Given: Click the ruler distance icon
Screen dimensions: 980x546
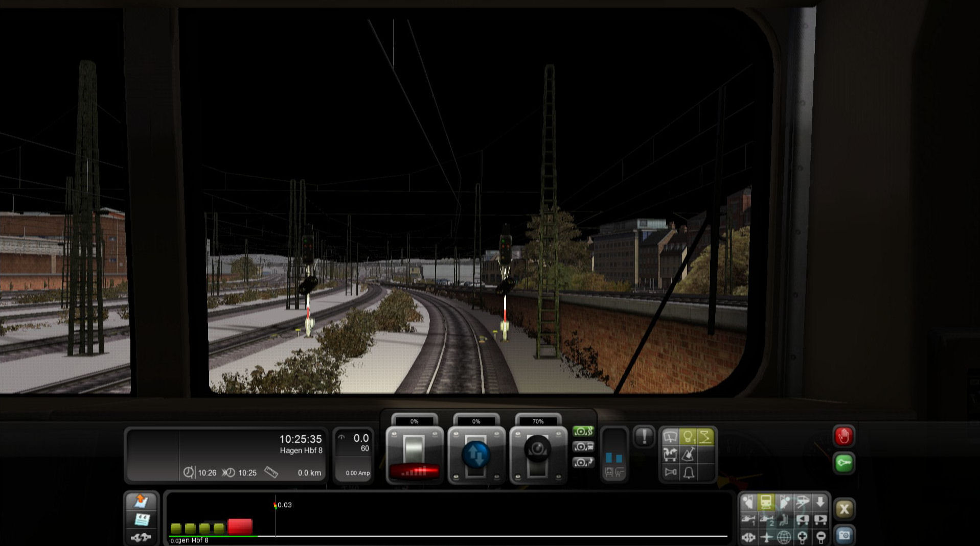Looking at the screenshot, I should tap(271, 472).
